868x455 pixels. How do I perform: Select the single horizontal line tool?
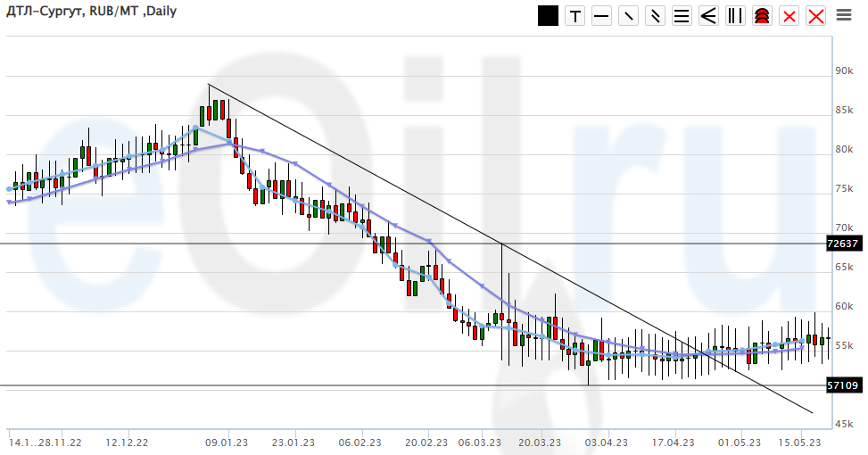(602, 16)
